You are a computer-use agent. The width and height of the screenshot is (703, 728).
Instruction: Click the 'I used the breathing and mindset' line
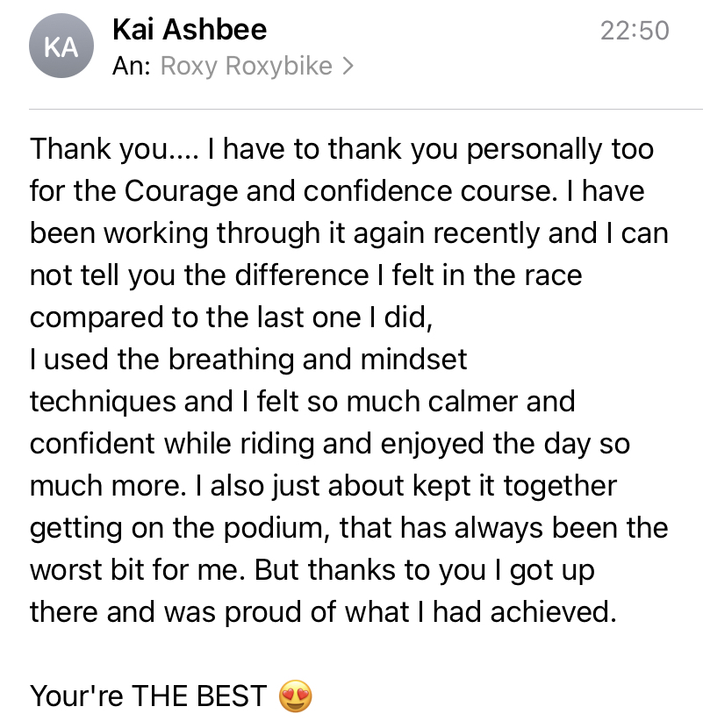248,360
